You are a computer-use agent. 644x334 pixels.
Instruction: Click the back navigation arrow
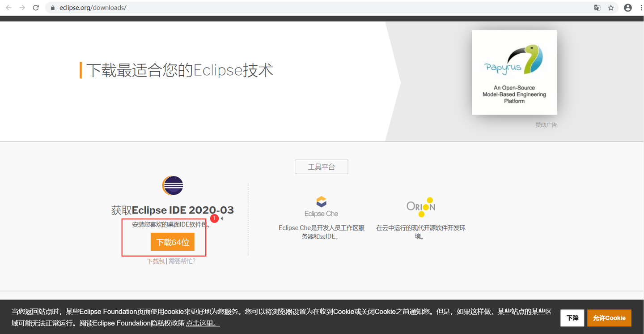pyautogui.click(x=9, y=7)
